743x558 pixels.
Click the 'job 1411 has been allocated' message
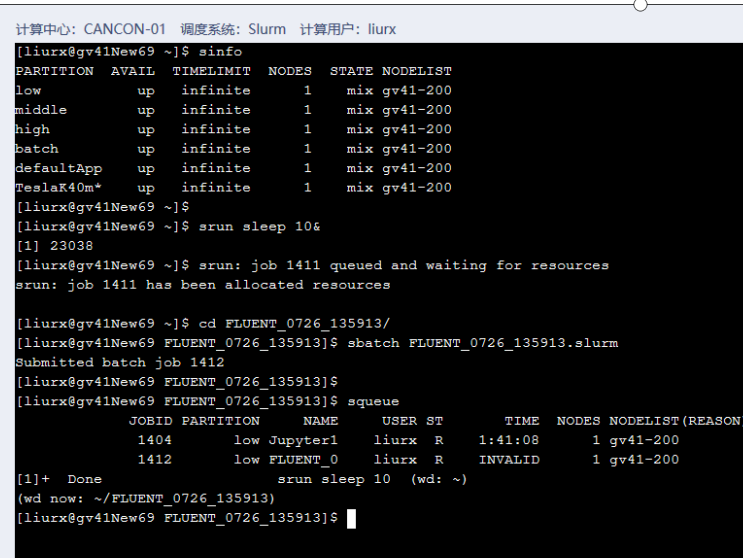(203, 284)
